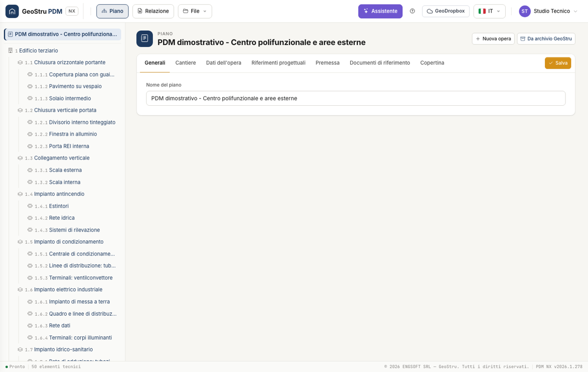Click the Nome del piano input field
This screenshot has height=372, width=588.
[356, 98]
